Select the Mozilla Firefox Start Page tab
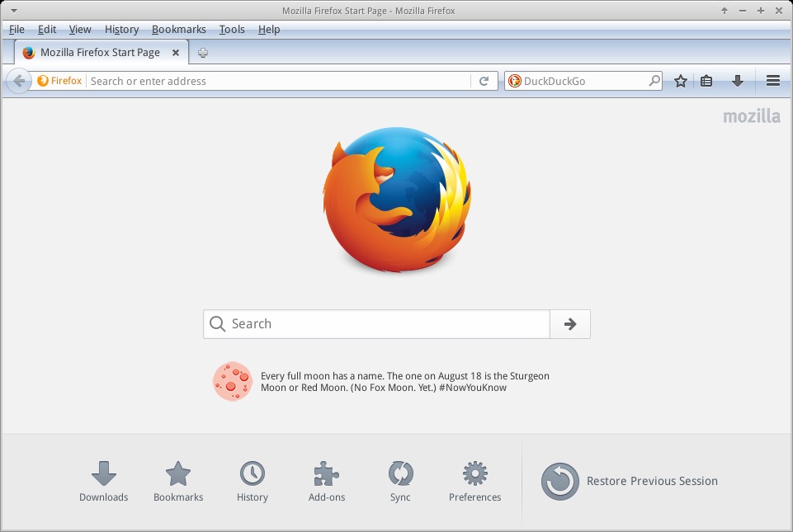 tap(101, 53)
